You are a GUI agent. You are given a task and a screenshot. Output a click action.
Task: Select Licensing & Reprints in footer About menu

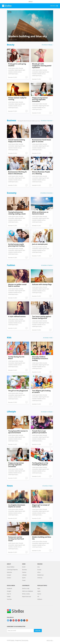pyautogui.click(x=12, y=570)
